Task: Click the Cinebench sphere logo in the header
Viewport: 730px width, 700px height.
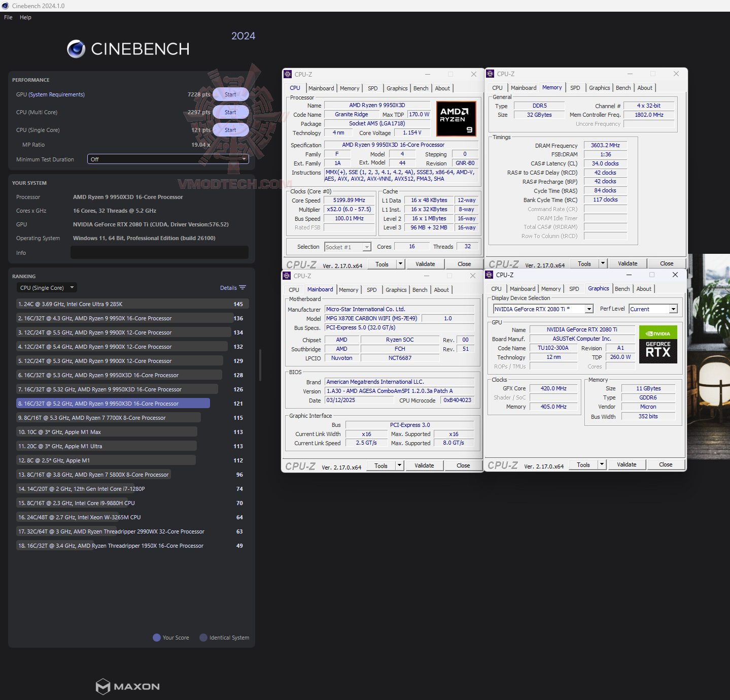Action: click(x=76, y=49)
